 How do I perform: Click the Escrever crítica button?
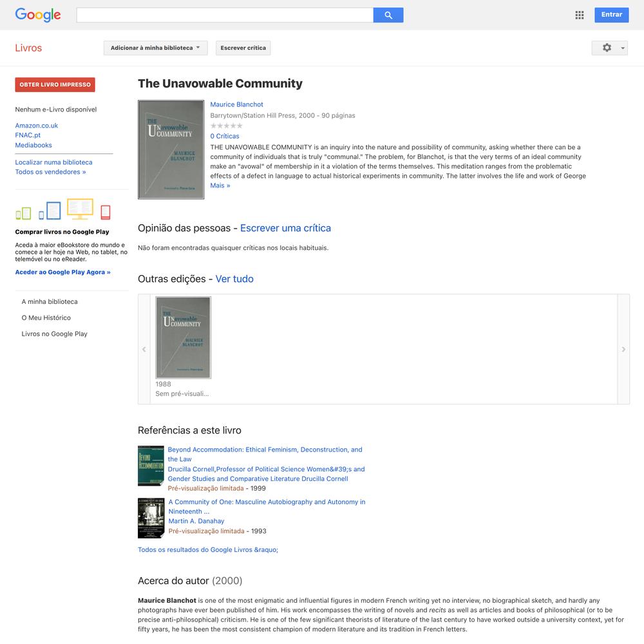click(x=243, y=48)
